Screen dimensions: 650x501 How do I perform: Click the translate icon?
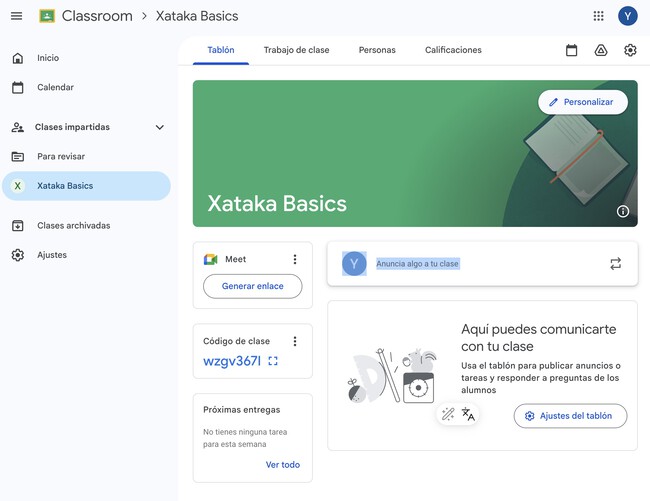tap(468, 414)
